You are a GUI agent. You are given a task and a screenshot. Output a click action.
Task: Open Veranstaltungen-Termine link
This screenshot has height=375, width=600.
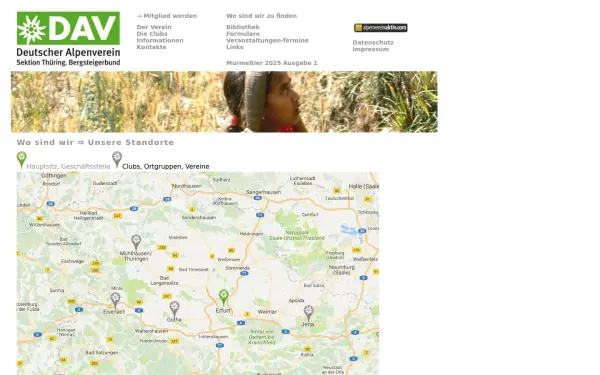pos(267,40)
